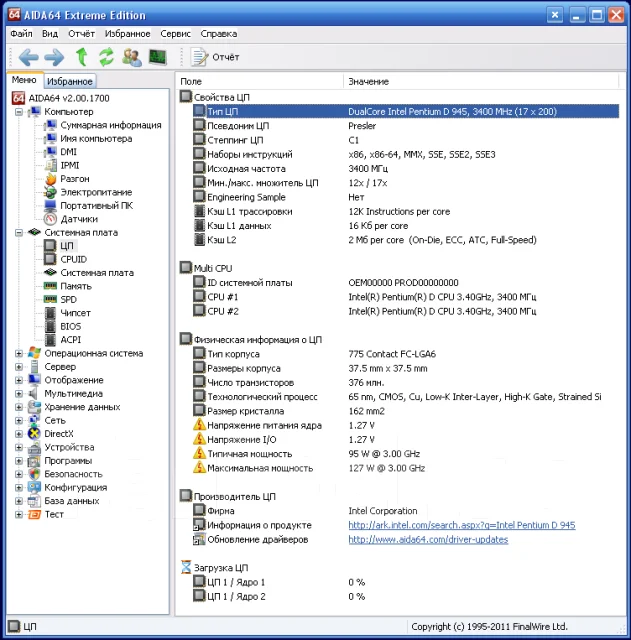Screen dimensions: 631x640
Task: Collapse the Системная плата parent node
Action: click(x=19, y=233)
